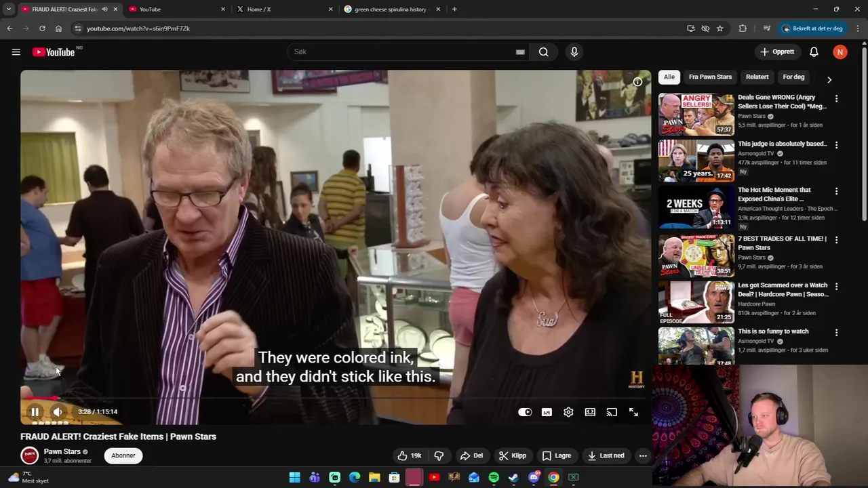Open a new browser tab
868x488 pixels.
tap(454, 9)
